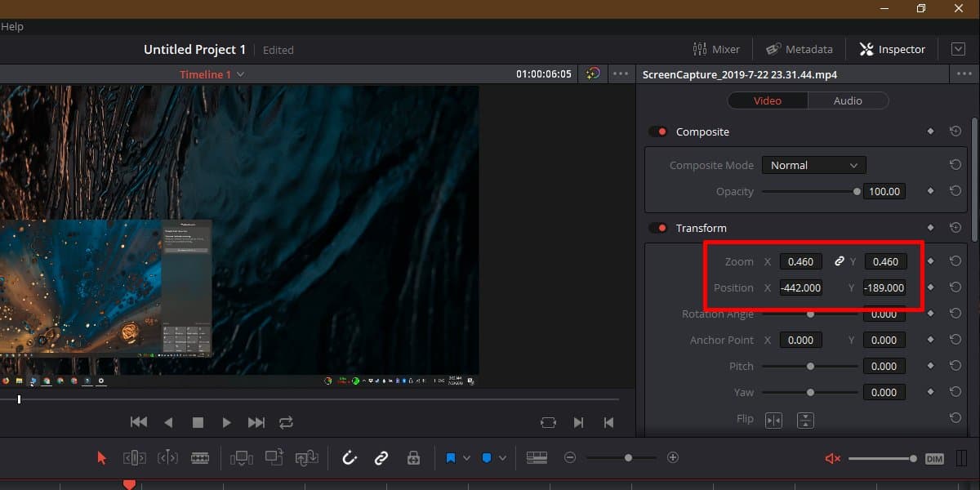The width and height of the screenshot is (980, 490).
Task: Select the normal edit mode arrow tool
Action: click(101, 457)
